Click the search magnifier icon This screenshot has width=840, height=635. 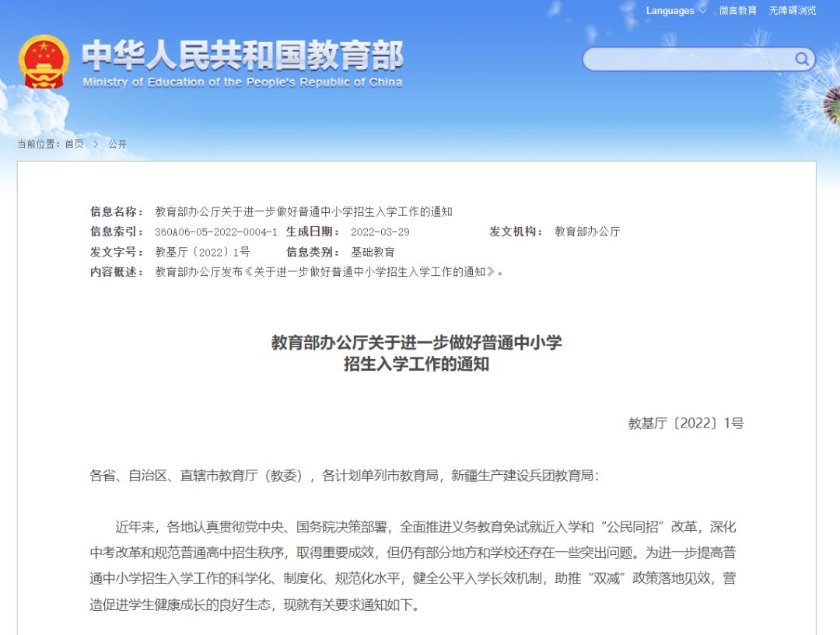(801, 59)
